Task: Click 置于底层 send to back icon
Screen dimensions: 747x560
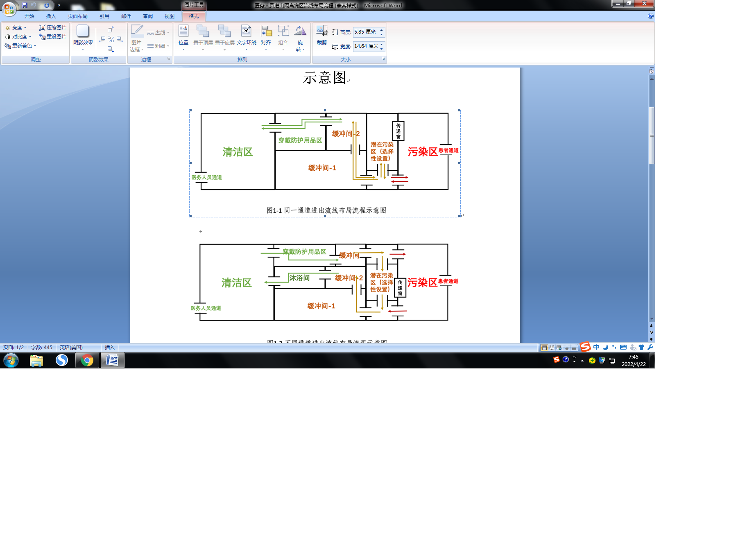Action: [x=224, y=31]
